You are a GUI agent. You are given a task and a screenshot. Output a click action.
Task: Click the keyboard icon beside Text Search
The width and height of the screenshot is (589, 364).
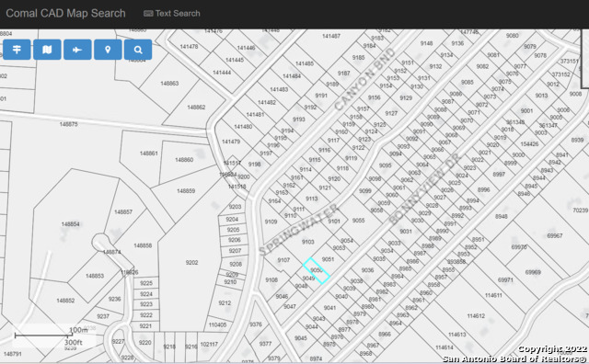(x=148, y=14)
